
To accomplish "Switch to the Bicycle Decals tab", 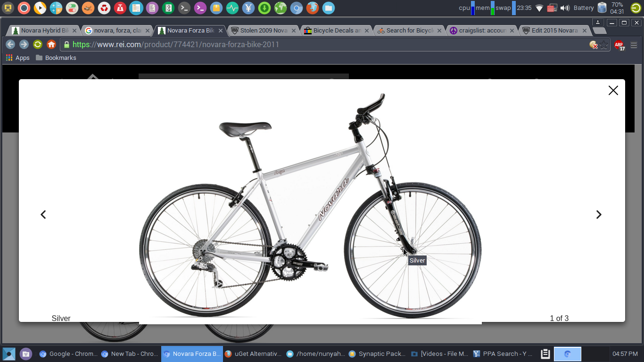I will pyautogui.click(x=333, y=31).
